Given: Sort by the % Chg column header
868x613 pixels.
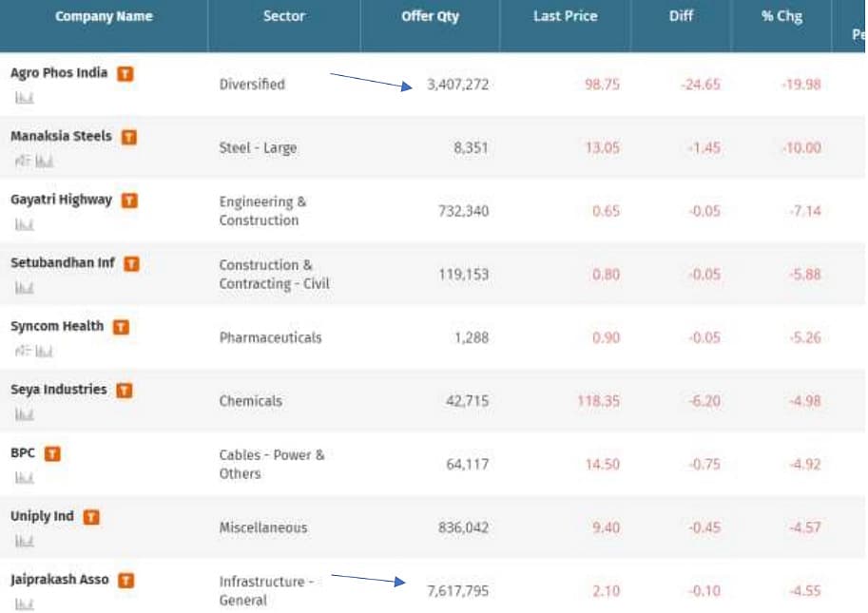Looking at the screenshot, I should [781, 17].
